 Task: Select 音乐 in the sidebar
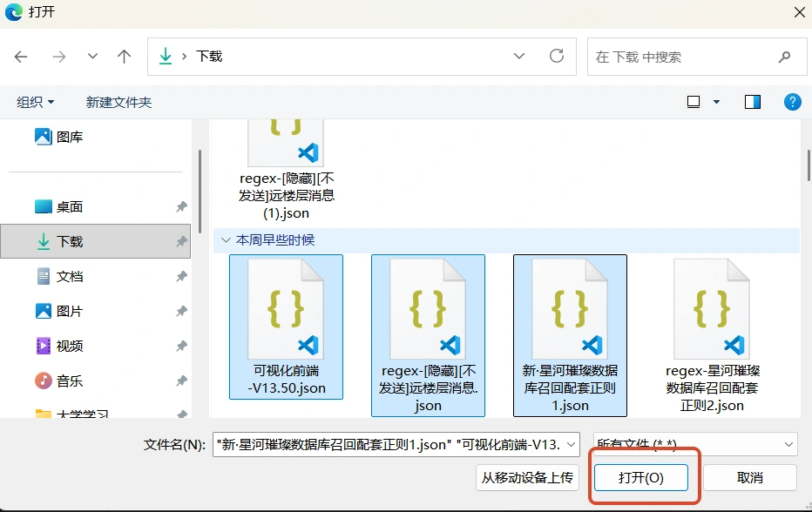[x=96, y=381]
